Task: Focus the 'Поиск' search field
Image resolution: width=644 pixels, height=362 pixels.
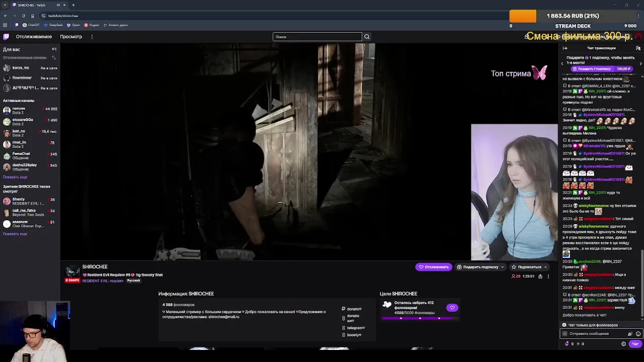Action: pyautogui.click(x=317, y=37)
